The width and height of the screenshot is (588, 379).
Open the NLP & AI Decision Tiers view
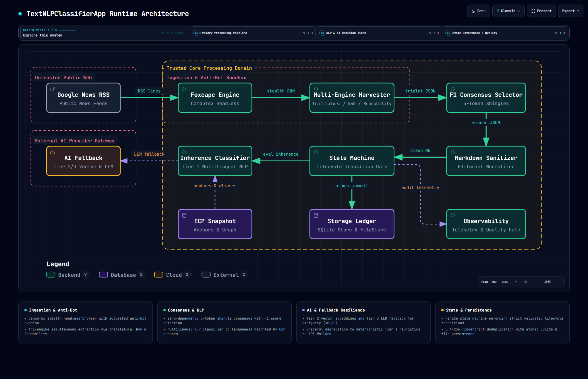379,33
